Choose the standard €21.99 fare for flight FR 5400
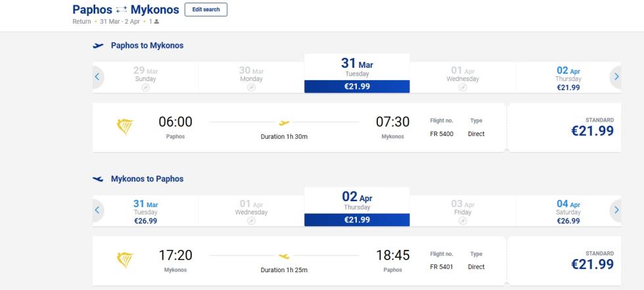 [x=564, y=128]
